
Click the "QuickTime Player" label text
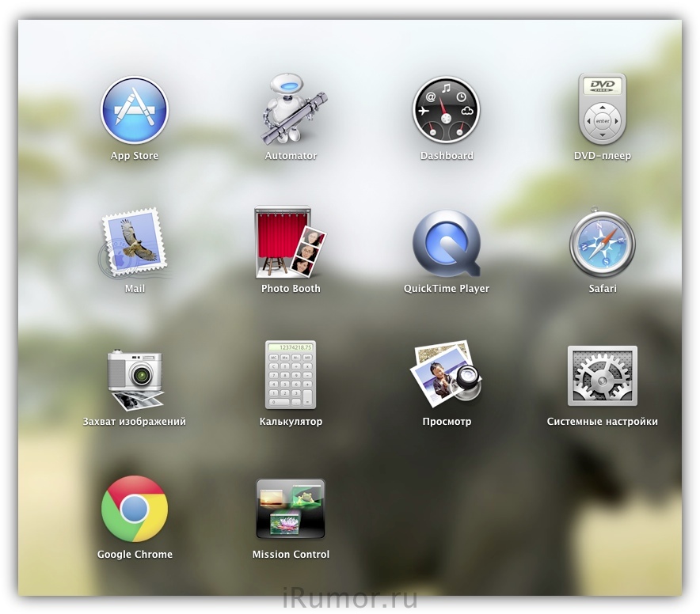(447, 289)
